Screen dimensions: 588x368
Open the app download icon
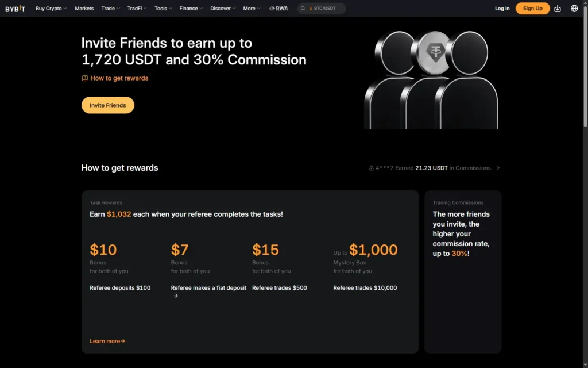(558, 8)
